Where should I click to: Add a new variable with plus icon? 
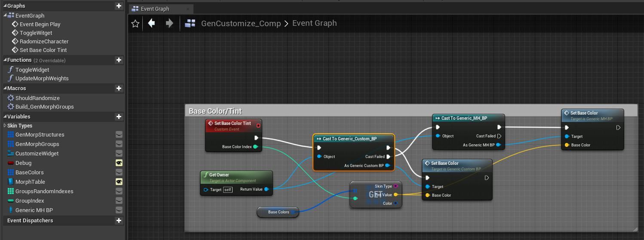[x=119, y=117]
